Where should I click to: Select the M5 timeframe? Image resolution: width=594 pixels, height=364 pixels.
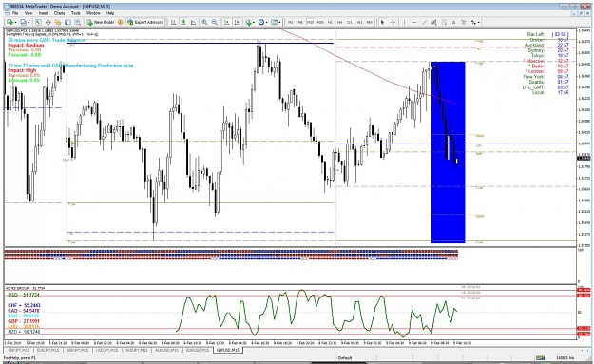pyautogui.click(x=300, y=22)
